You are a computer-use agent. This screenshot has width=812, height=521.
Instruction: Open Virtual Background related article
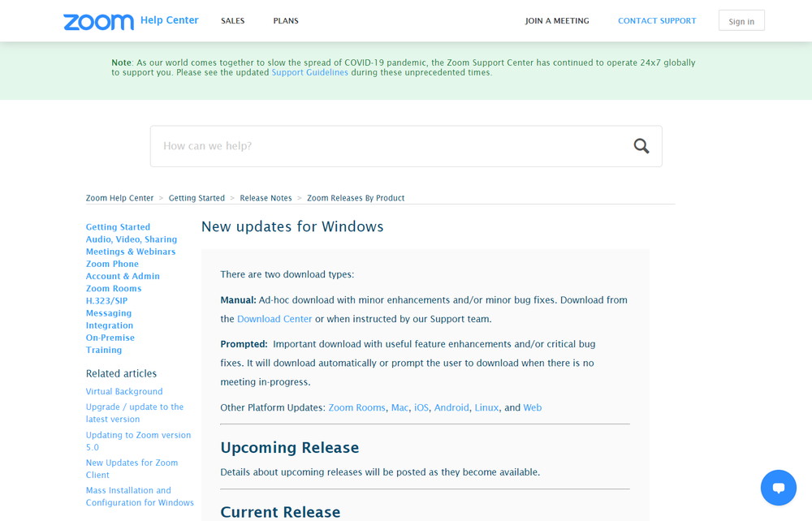coord(124,392)
